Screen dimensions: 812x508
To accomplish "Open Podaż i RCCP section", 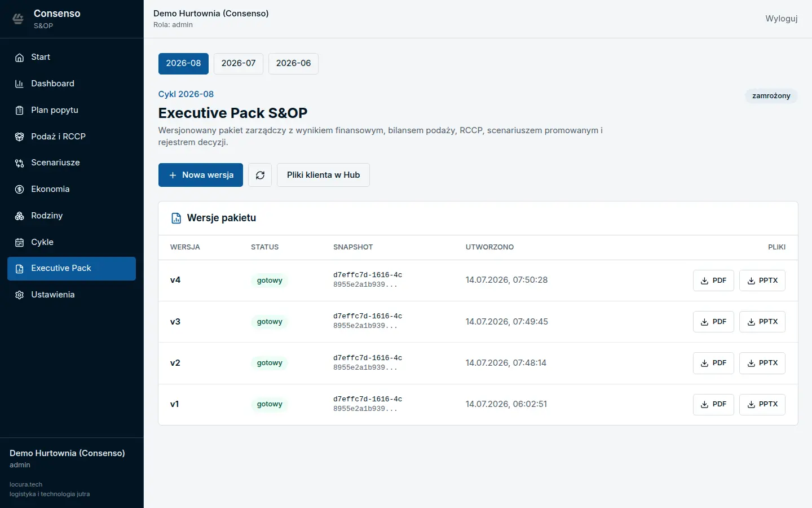I will [x=72, y=137].
